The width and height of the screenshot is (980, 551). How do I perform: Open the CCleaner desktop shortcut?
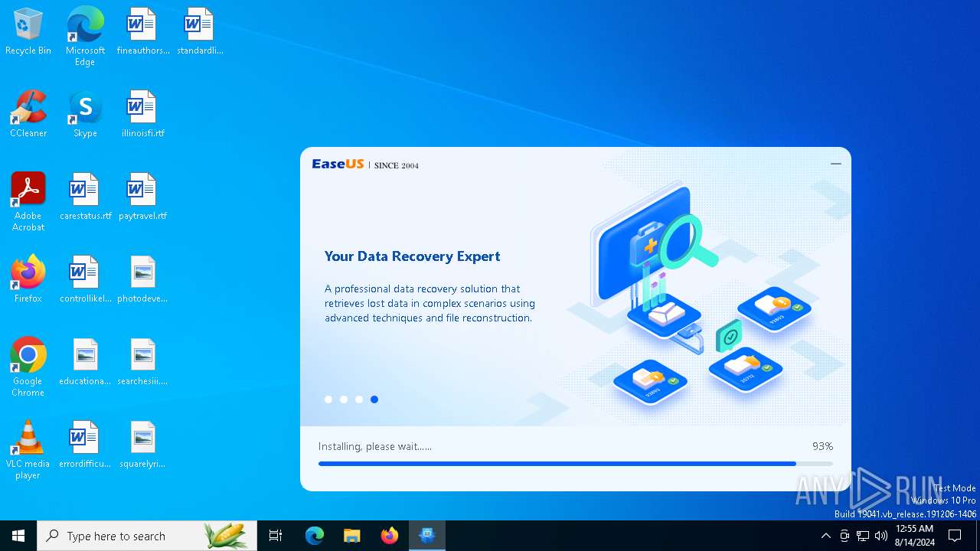28,114
